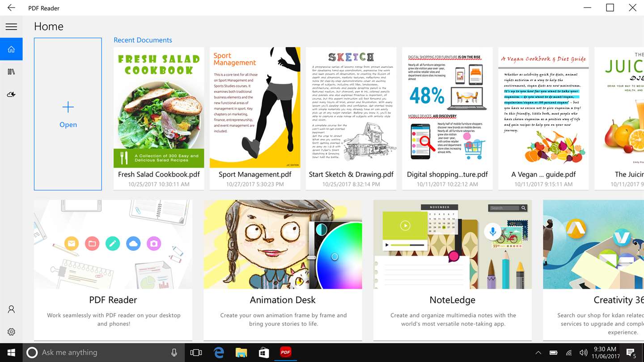Viewport: 644px width, 362px height.
Task: Show hidden system tray icons
Action: pos(538,353)
